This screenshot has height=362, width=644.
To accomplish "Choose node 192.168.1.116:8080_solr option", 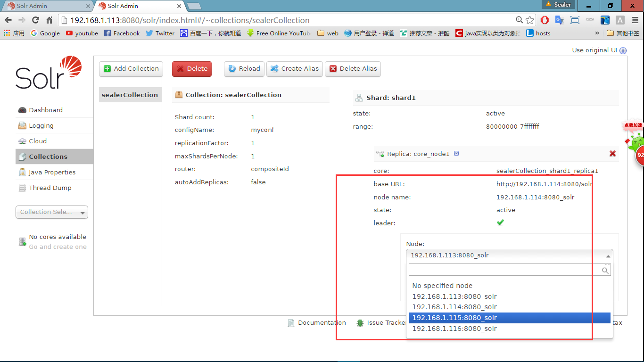I will (510, 329).
